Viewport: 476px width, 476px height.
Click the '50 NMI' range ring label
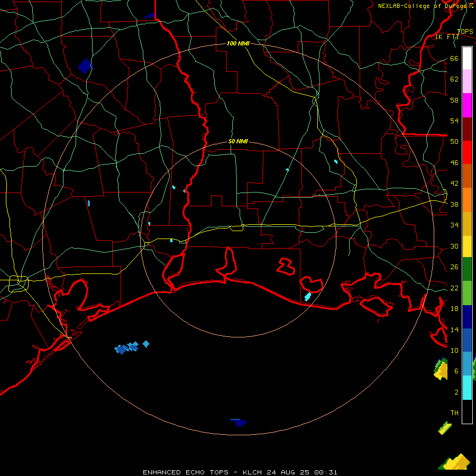(x=238, y=141)
